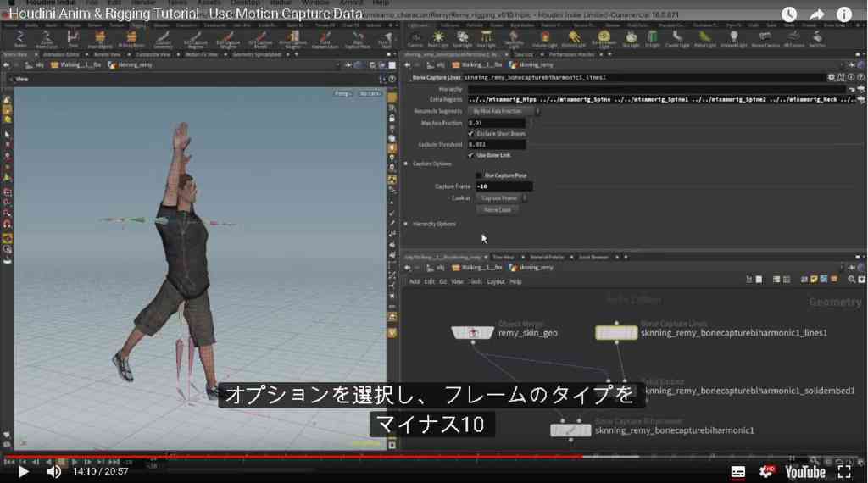Screen dimensions: 868x483
Task: Select the Pose shelf tool
Action: (x=73, y=39)
